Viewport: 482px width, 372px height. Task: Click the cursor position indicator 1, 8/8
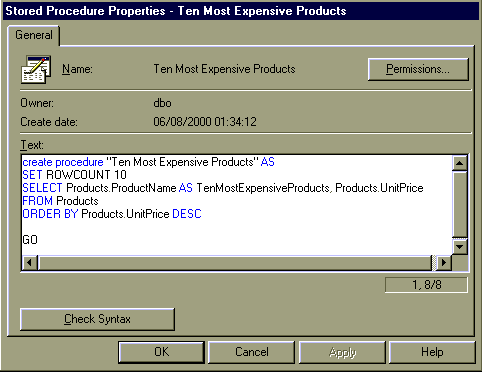pyautogui.click(x=426, y=285)
